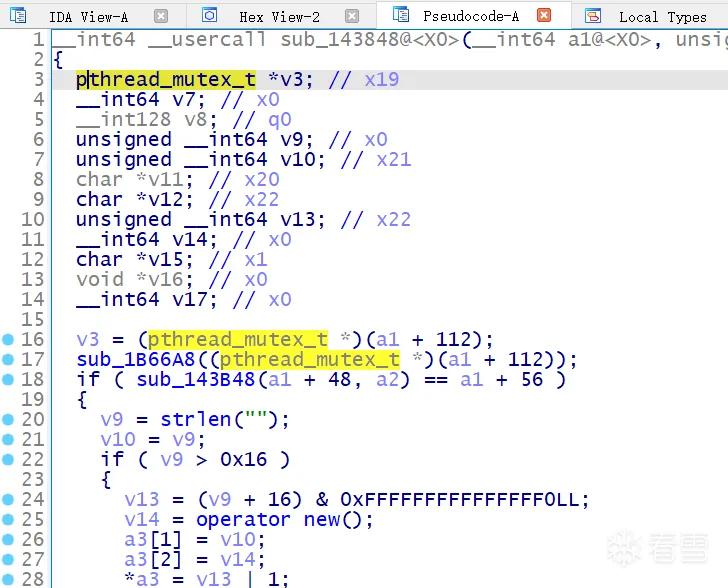
Task: Click sub_143B48 function call
Action: 195,379
